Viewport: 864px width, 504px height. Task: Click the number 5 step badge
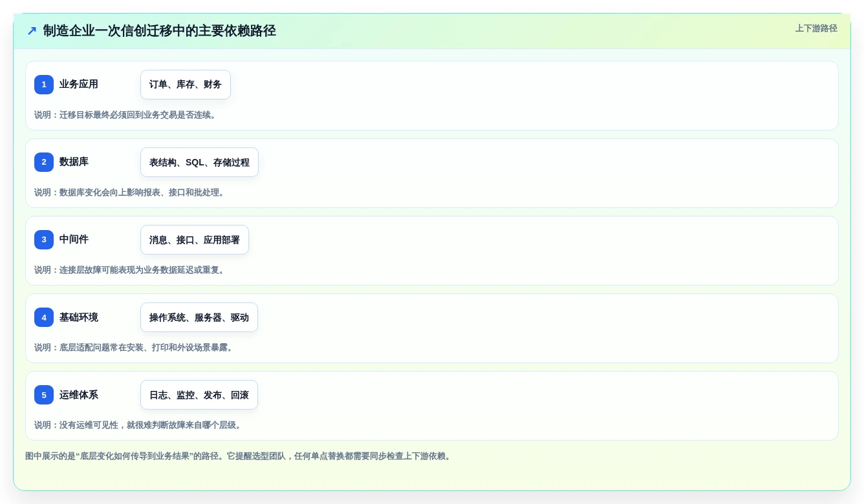(x=44, y=395)
